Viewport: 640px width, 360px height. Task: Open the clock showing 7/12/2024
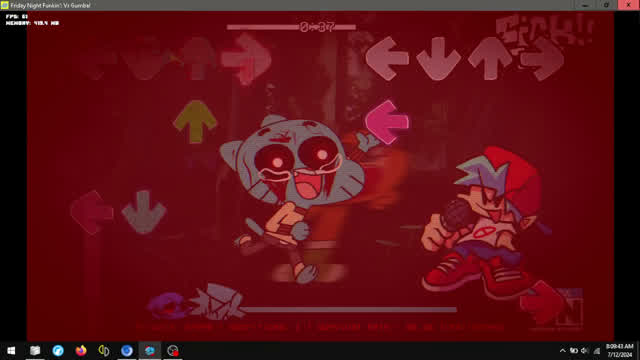tap(619, 351)
